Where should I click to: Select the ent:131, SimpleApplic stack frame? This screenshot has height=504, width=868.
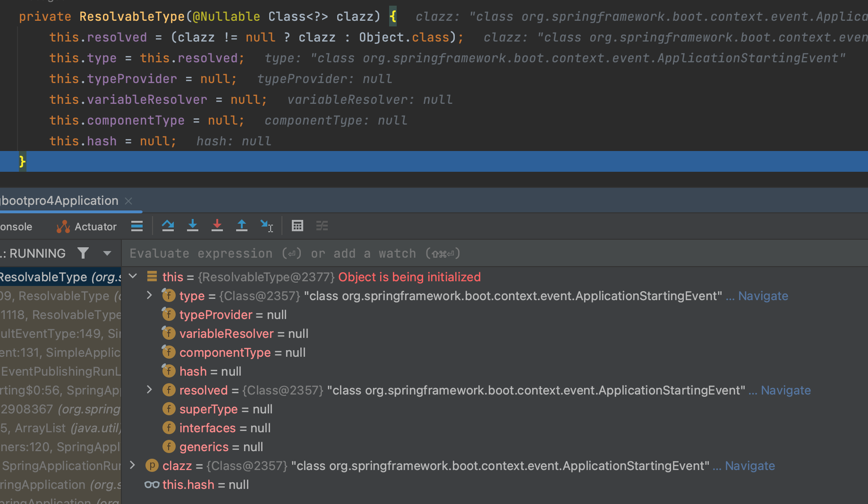pyautogui.click(x=60, y=353)
